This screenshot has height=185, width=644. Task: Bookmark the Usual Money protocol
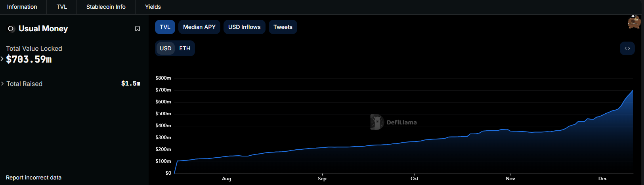tap(138, 29)
